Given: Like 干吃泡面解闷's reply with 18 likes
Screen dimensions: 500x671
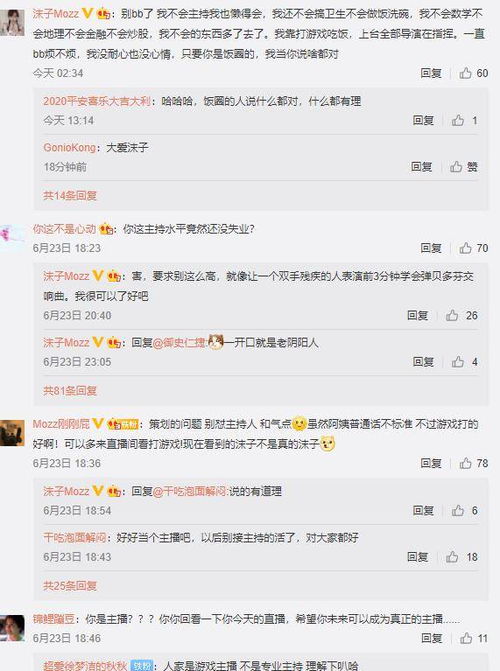Looking at the screenshot, I should [x=461, y=557].
